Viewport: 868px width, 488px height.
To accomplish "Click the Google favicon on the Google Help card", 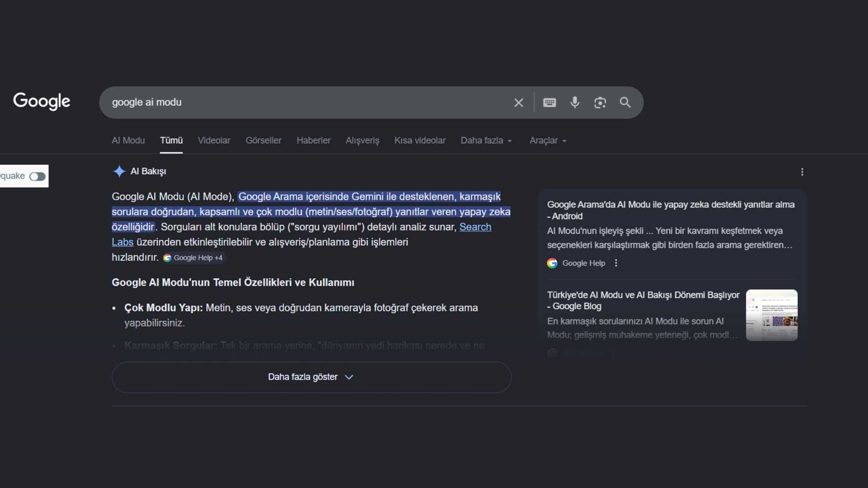I will (552, 263).
